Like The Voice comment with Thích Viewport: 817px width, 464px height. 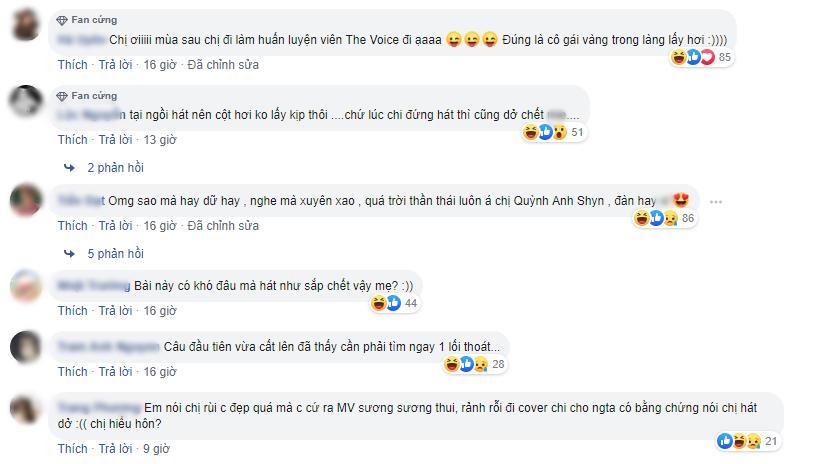[72, 65]
